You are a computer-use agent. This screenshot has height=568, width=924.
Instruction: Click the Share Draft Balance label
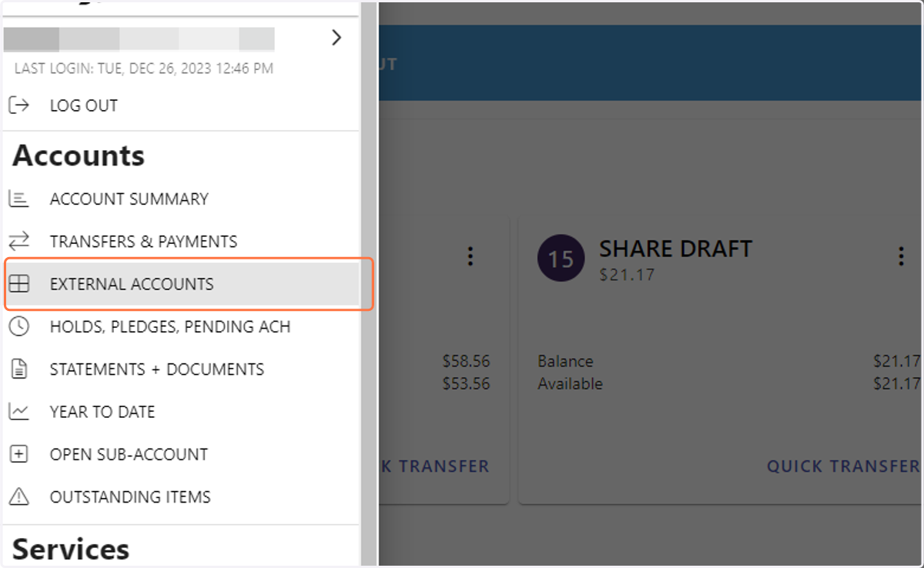tap(565, 361)
